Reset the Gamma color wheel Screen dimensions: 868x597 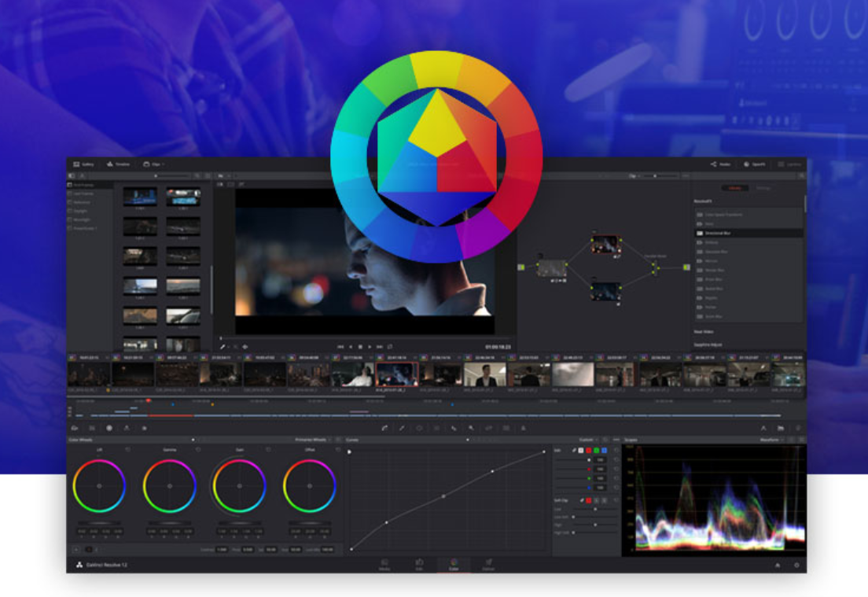pyautogui.click(x=198, y=450)
